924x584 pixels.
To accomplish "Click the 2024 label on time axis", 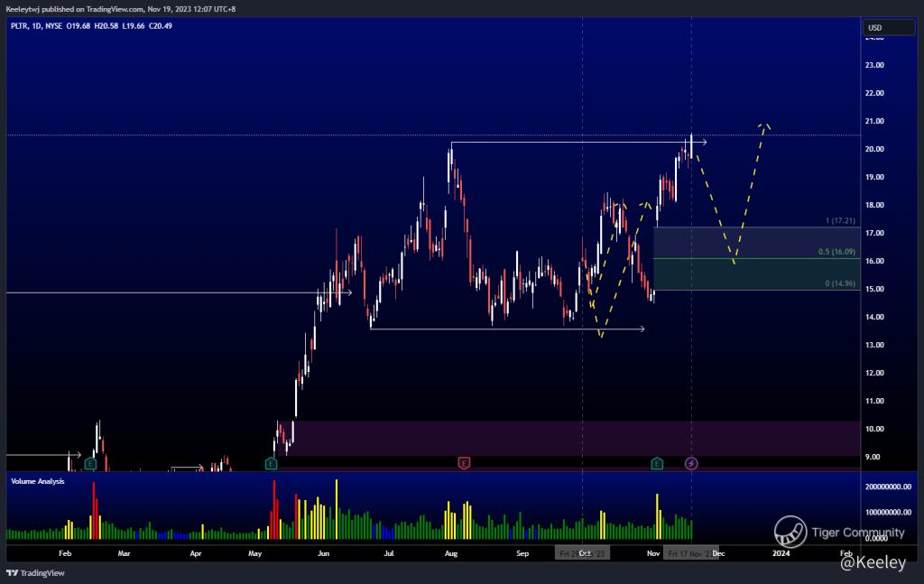I will point(781,553).
